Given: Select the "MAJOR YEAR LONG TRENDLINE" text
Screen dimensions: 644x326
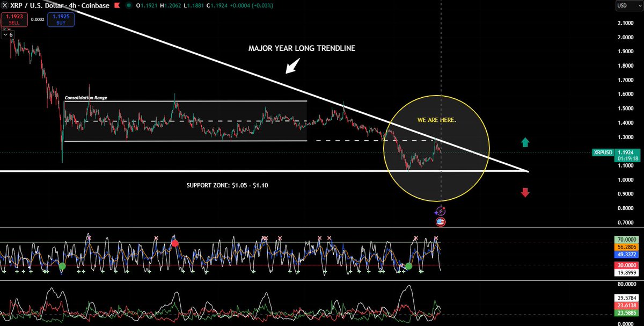Looking at the screenshot, I should point(302,48).
